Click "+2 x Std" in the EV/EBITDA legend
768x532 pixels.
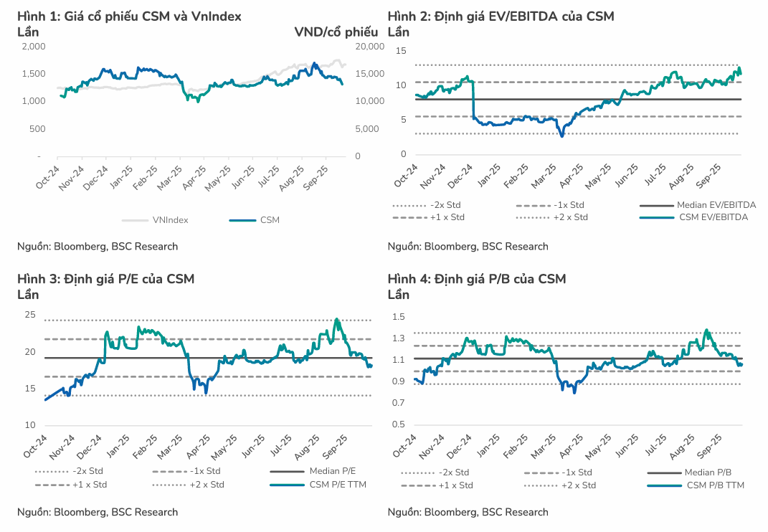click(x=570, y=217)
